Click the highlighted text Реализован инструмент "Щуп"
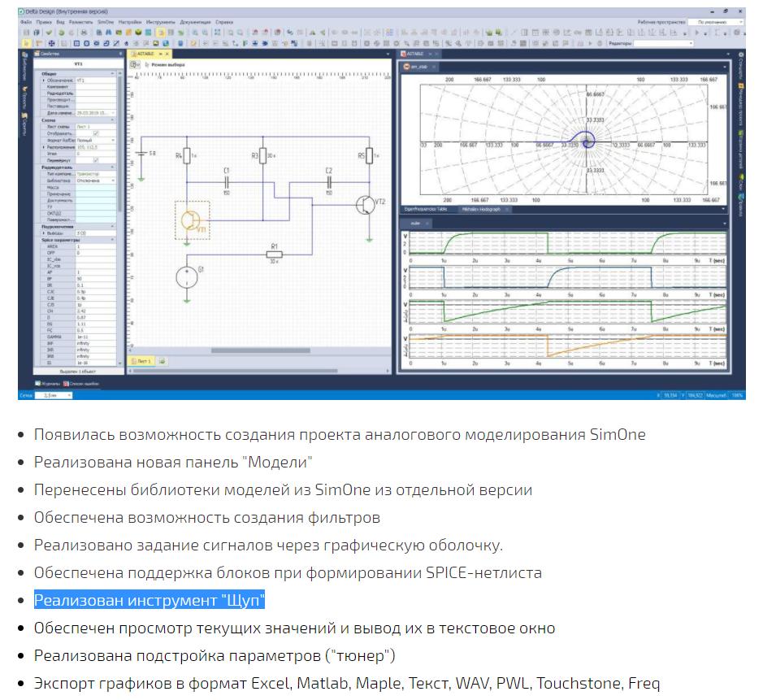The width and height of the screenshot is (763, 700). (x=150, y=600)
